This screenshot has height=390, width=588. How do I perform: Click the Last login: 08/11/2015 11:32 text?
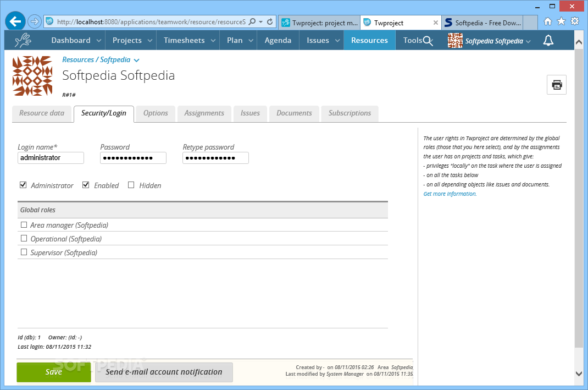tap(54, 347)
